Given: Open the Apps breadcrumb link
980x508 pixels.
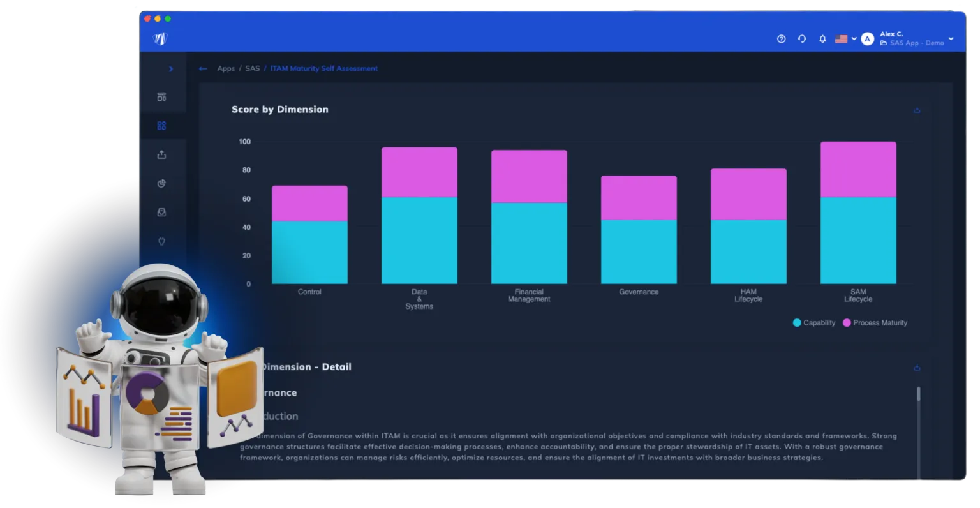Looking at the screenshot, I should click(x=226, y=68).
